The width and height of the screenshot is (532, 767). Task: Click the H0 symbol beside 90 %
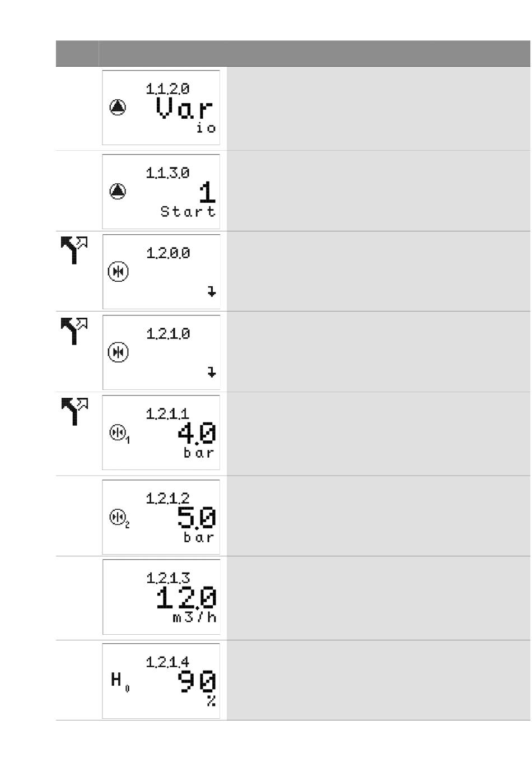(120, 681)
